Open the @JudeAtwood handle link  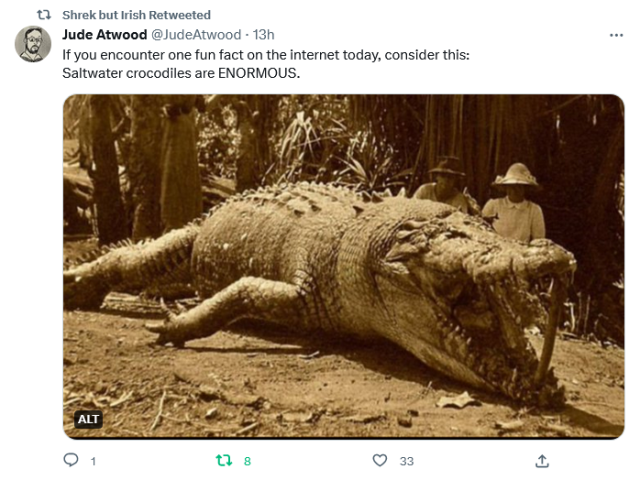point(196,35)
